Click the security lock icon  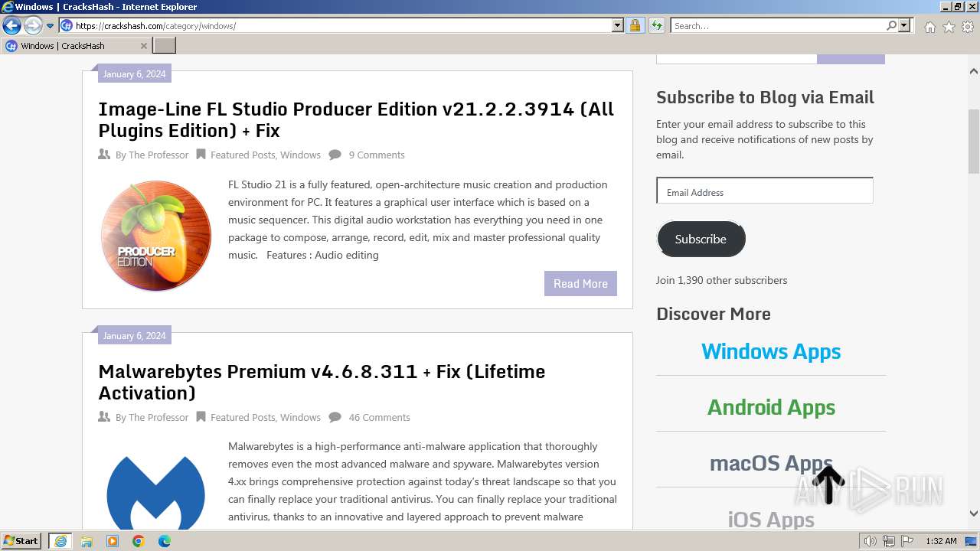[635, 26]
